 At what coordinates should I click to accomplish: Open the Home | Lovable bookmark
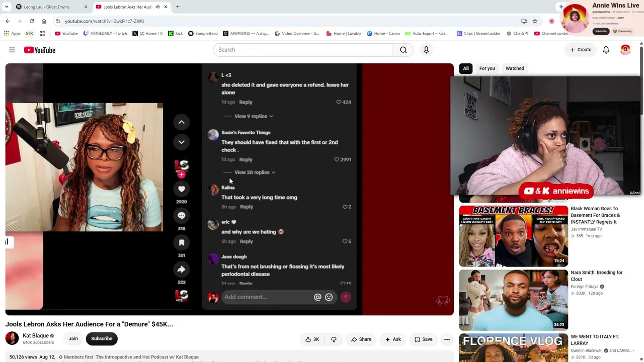coord(344,34)
